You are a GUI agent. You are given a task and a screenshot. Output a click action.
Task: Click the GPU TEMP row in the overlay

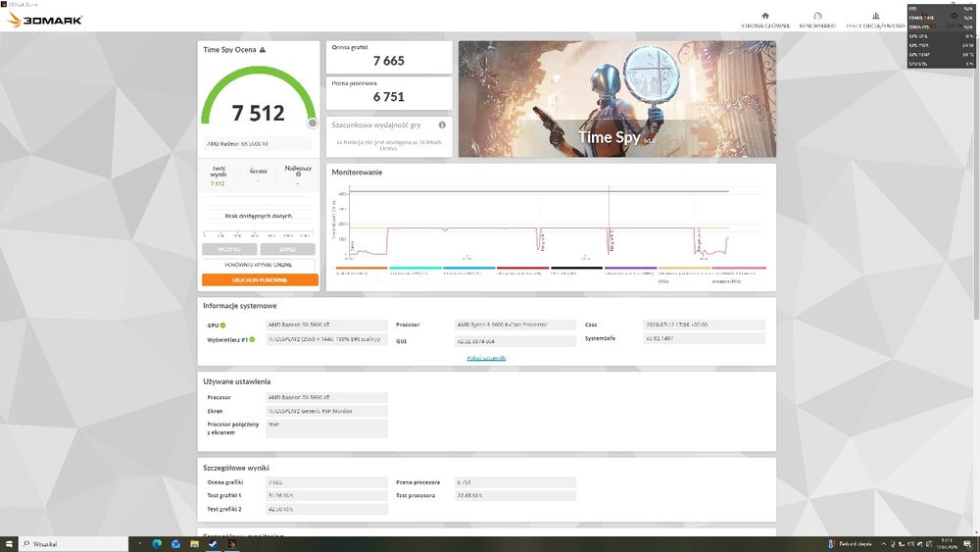pyautogui.click(x=941, y=54)
